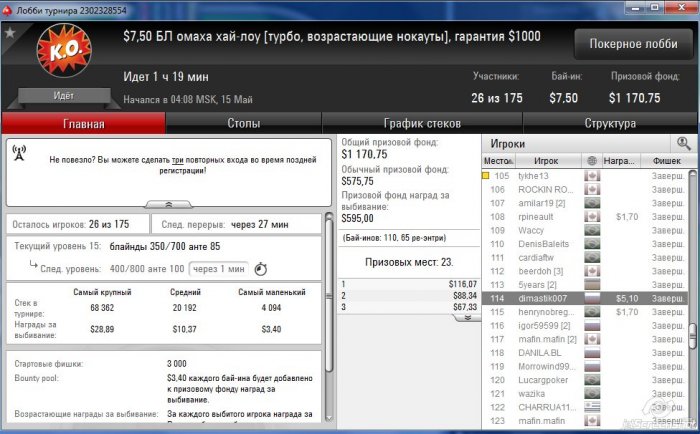Sort players by Место column
Image resolution: width=700 pixels, height=434 pixels.
[499, 161]
